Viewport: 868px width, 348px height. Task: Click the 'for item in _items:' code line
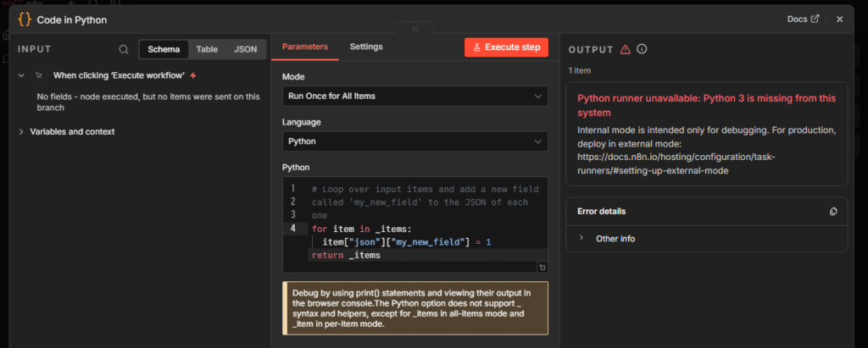pyautogui.click(x=361, y=229)
